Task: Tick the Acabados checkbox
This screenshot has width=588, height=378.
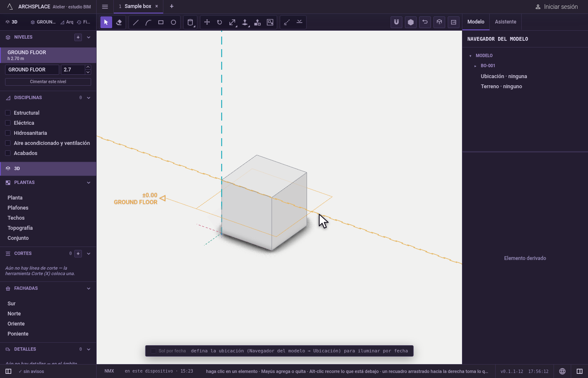Action: click(8, 153)
